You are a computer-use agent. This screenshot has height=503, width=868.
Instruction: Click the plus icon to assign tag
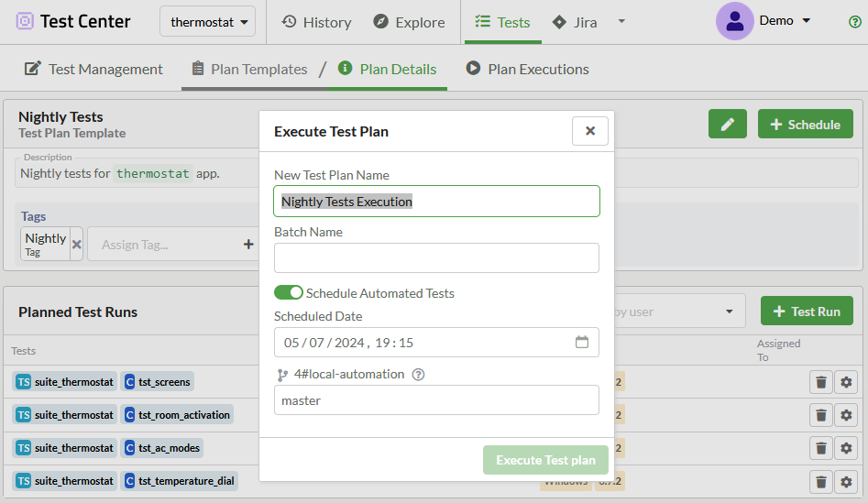click(247, 245)
